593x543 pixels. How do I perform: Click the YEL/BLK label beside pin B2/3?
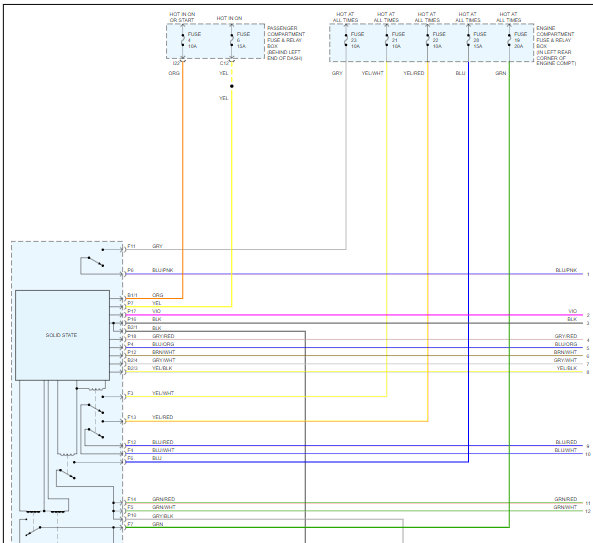click(x=162, y=368)
